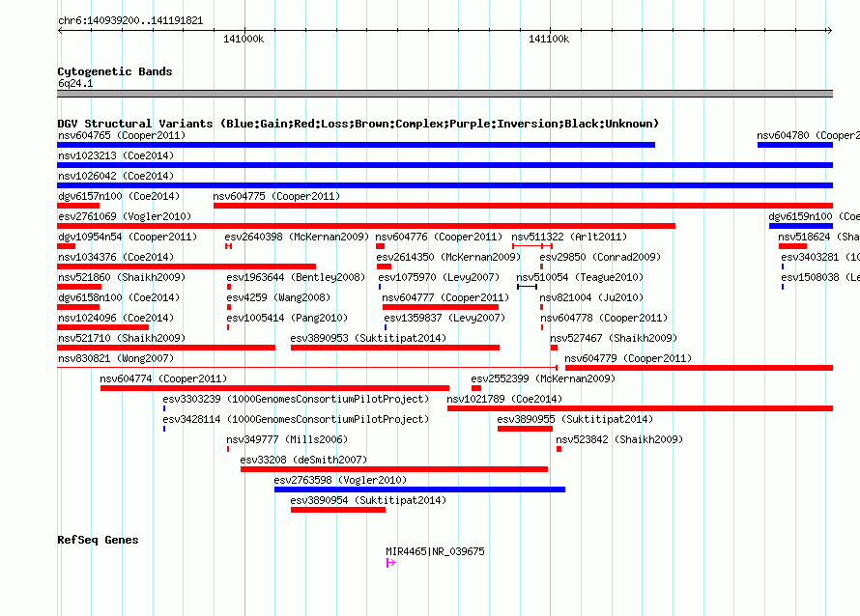The image size is (860, 616).
Task: Click esv3890953 (Suktitipat2014) label
Action: point(368,338)
